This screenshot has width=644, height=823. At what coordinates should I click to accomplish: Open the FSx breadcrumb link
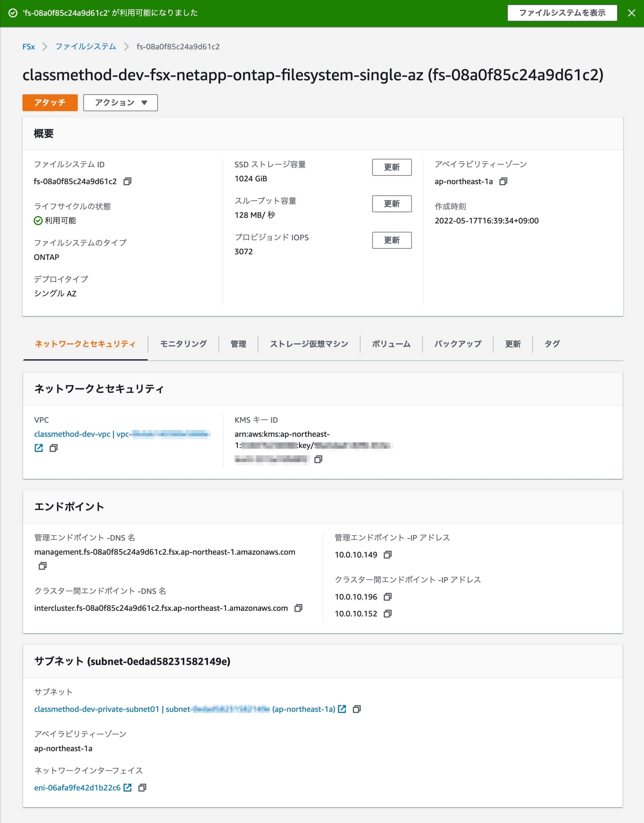(29, 47)
